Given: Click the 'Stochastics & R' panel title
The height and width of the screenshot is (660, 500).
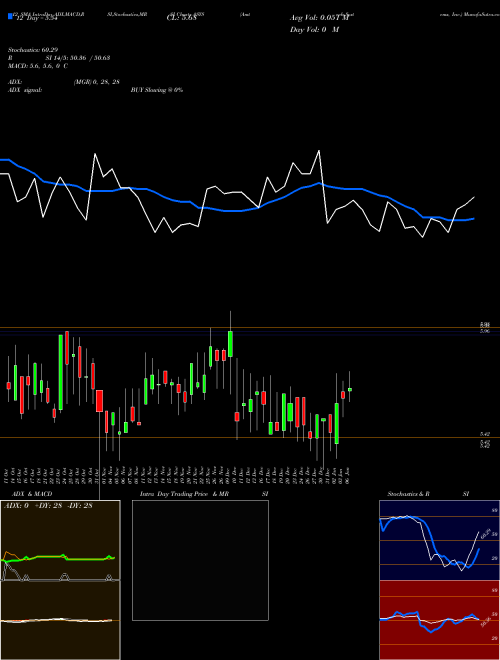Looking at the screenshot, I should coord(408,494).
